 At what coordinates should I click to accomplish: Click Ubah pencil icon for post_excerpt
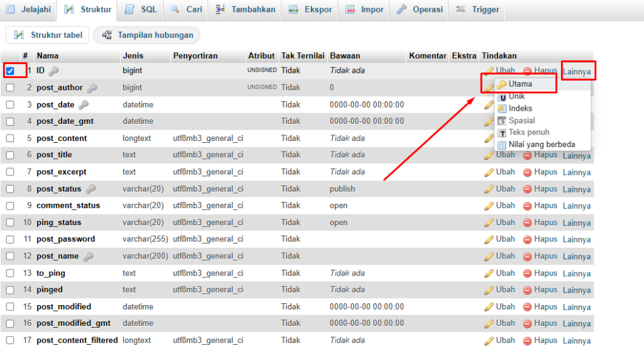[489, 172]
